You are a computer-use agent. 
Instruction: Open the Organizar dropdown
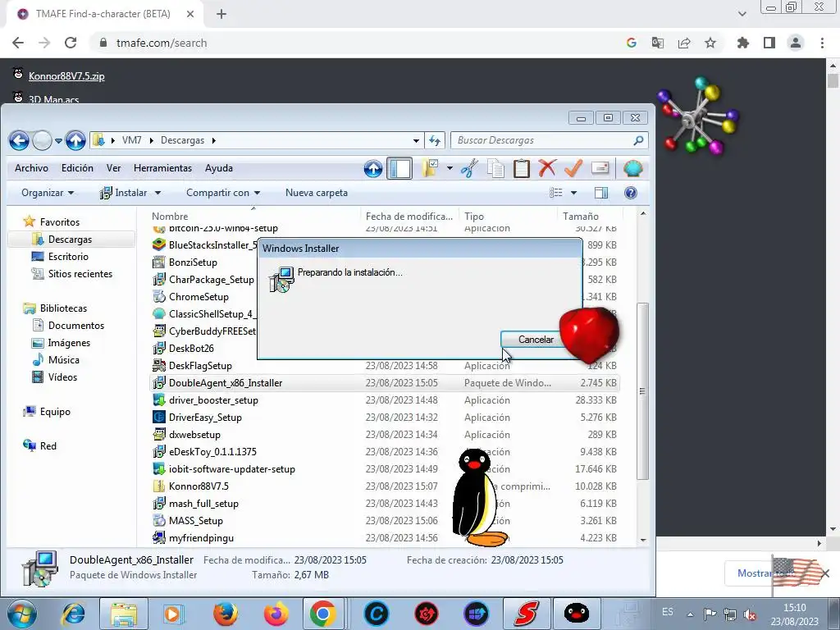click(47, 193)
